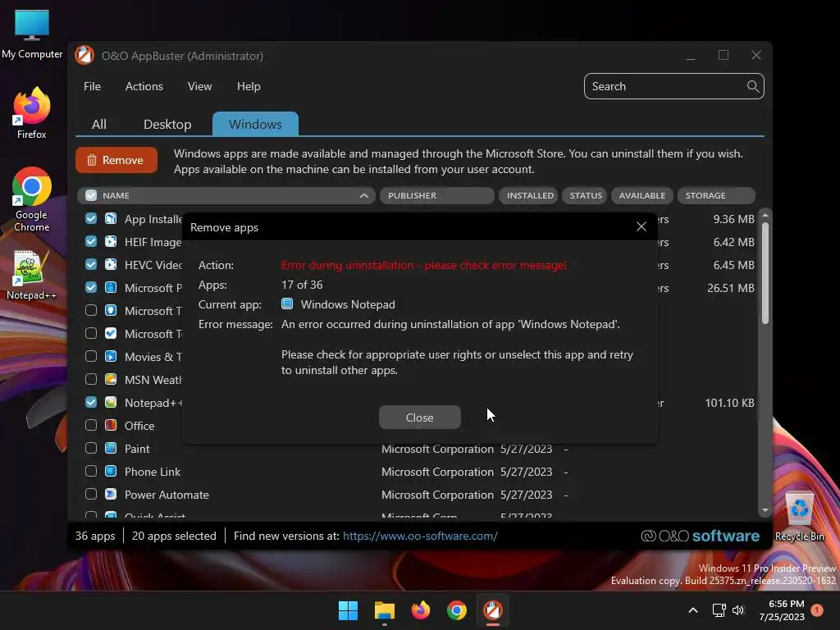
Task: Sort by the STATUS column header
Action: tap(585, 195)
